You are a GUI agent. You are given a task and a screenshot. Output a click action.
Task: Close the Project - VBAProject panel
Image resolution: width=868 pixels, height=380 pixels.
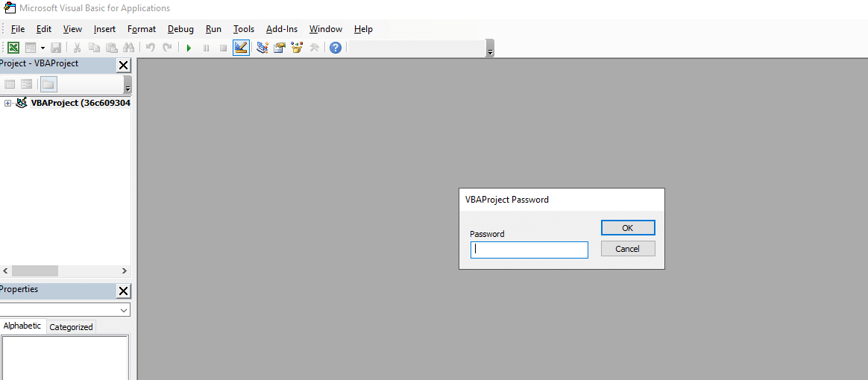(x=124, y=66)
